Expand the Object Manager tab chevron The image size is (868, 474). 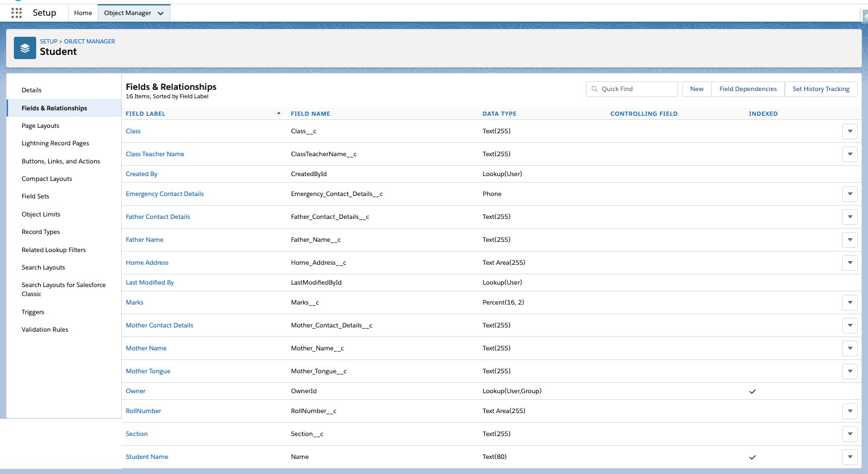point(160,12)
